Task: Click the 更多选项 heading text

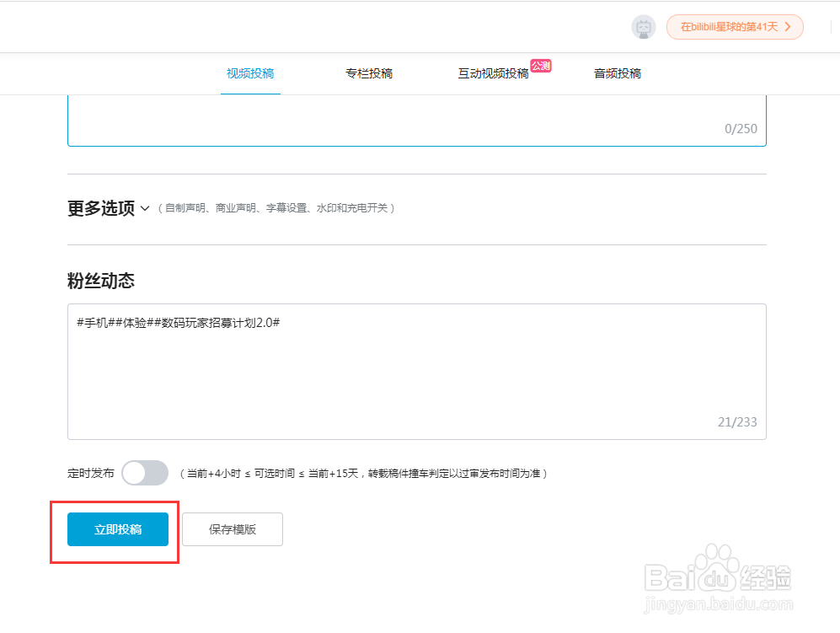Action: point(101,208)
